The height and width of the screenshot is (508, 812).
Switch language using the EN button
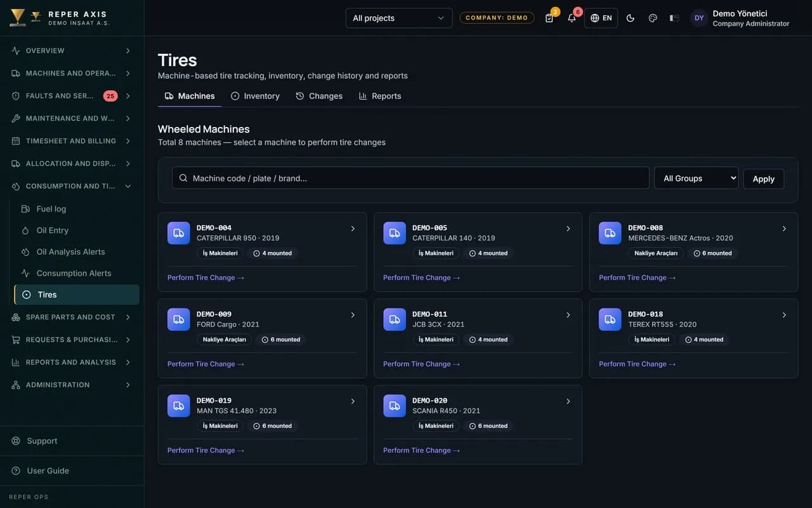click(x=601, y=18)
